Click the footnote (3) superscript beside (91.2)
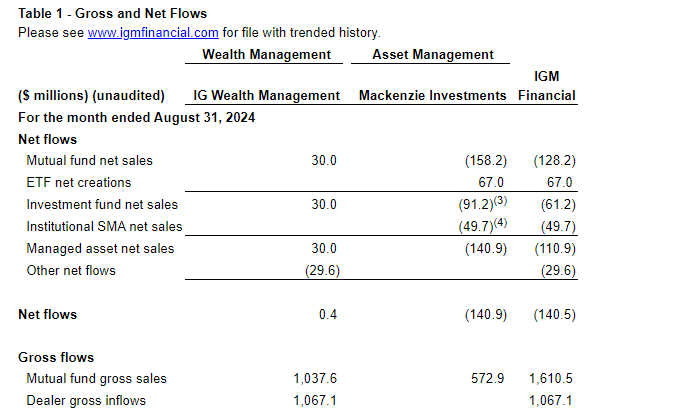 click(x=500, y=200)
